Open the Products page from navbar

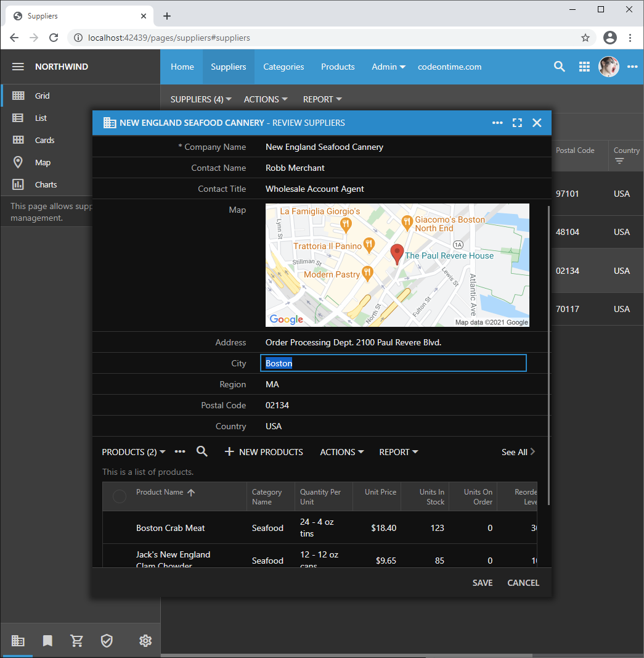pos(338,67)
